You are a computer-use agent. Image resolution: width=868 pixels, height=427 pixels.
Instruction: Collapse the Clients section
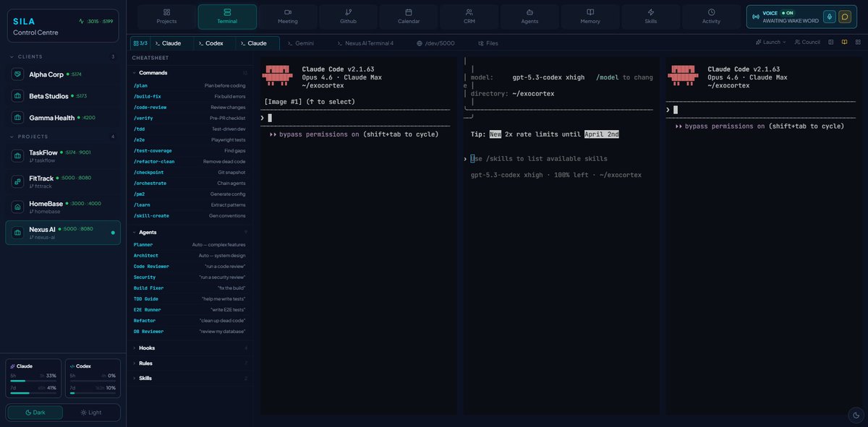(x=63, y=56)
